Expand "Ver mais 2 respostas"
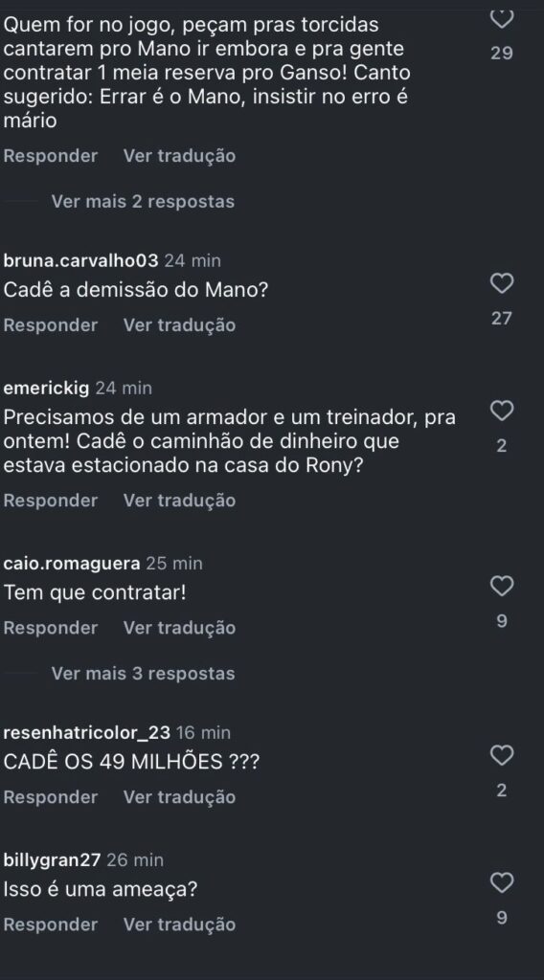 coord(143,201)
